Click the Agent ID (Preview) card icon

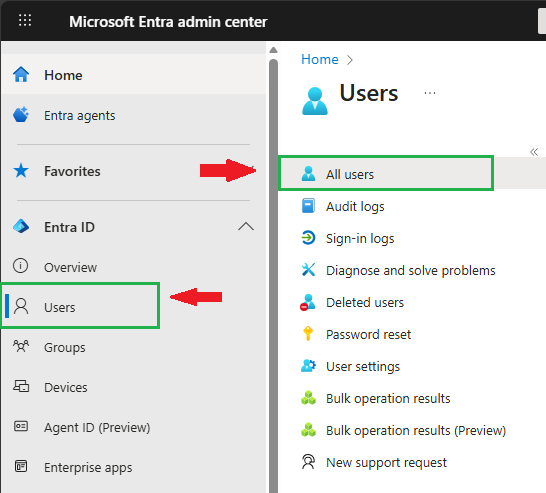pyautogui.click(x=21, y=426)
